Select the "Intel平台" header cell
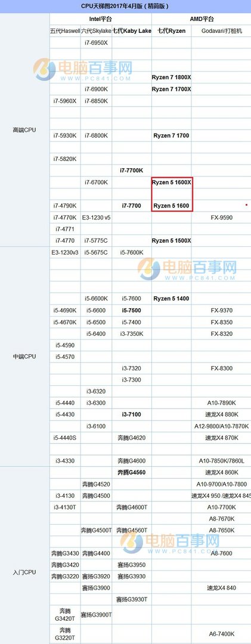This screenshot has width=251, height=644. pos(101,19)
